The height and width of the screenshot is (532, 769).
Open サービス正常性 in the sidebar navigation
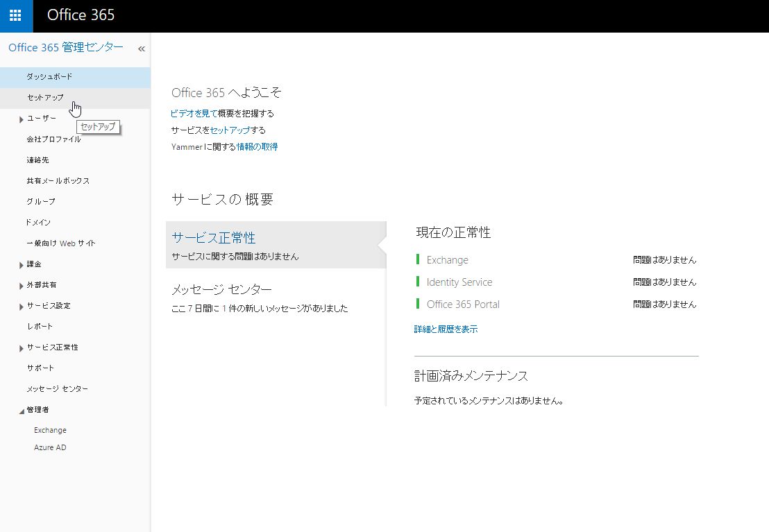click(53, 347)
